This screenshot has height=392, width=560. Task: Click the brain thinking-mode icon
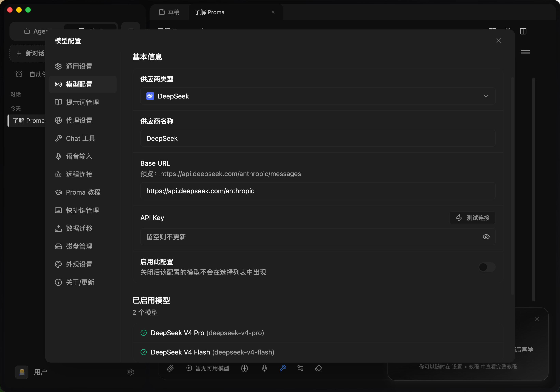(x=244, y=368)
